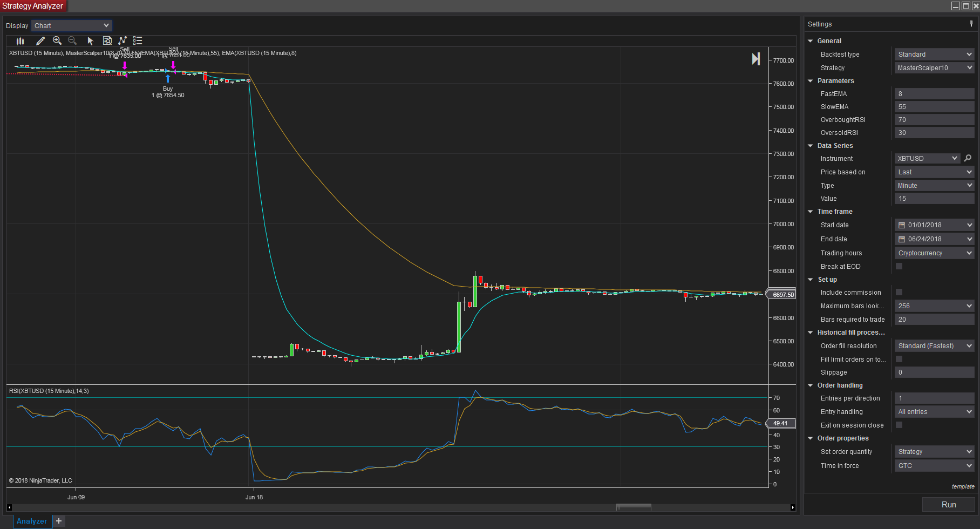The image size is (980, 529).
Task: Minimize the Strategy Analyzer window
Action: 956,6
